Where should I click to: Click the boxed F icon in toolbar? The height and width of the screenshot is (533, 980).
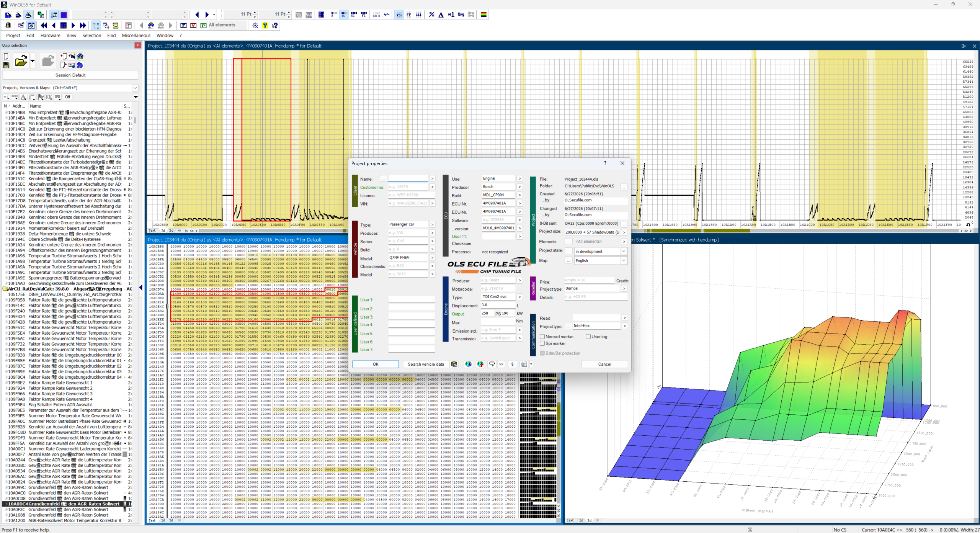tap(183, 26)
